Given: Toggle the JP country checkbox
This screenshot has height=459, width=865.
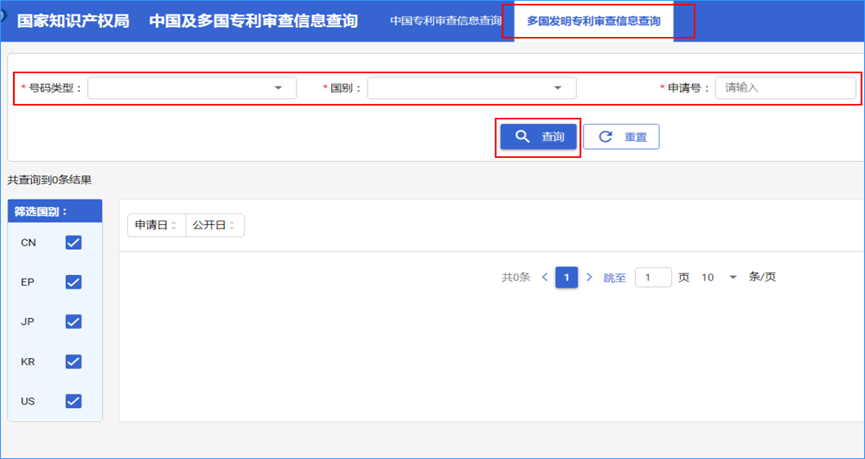Looking at the screenshot, I should (x=73, y=322).
